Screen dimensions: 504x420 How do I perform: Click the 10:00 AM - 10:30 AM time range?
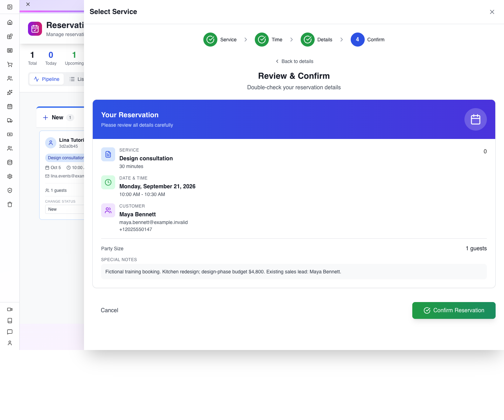click(142, 194)
